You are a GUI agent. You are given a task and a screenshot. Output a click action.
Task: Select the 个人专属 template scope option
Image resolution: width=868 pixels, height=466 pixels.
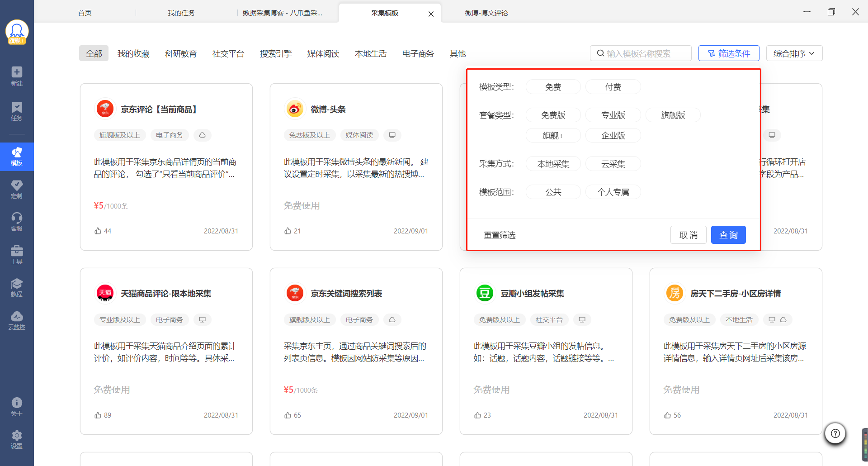coord(613,192)
